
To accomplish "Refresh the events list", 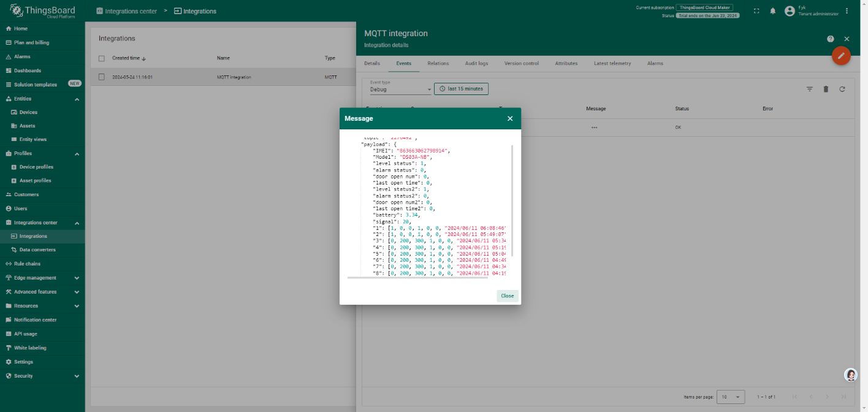I will (x=842, y=89).
